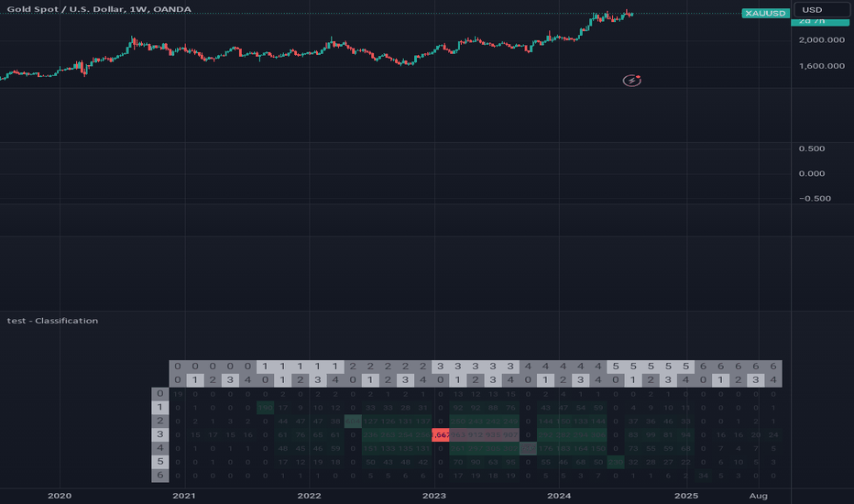The width and height of the screenshot is (854, 504).
Task: Click the XAUUSD price label
Action: pos(765,13)
